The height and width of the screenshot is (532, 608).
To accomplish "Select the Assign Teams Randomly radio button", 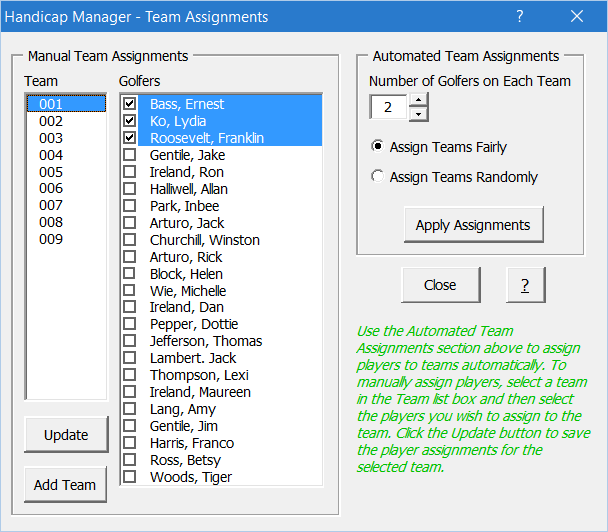I will [377, 176].
